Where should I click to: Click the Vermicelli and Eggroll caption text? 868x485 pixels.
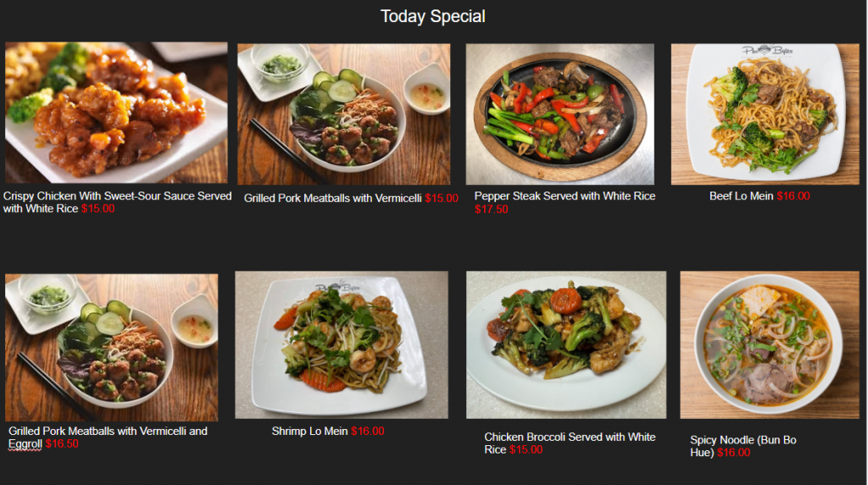point(108,438)
